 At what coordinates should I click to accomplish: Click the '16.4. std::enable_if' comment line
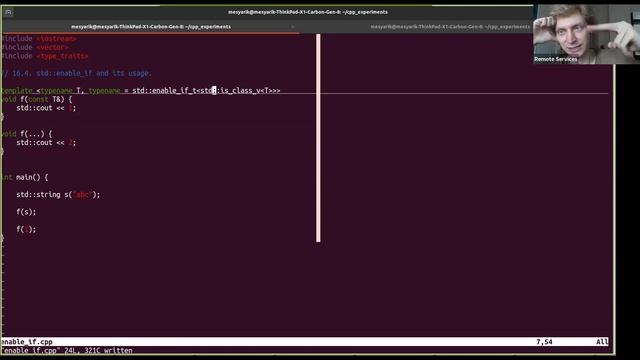click(x=76, y=73)
